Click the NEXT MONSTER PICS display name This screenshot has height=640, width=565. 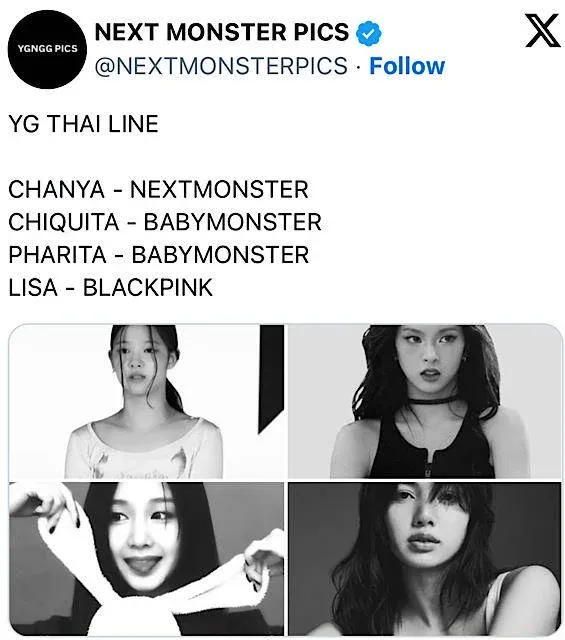coord(222,32)
